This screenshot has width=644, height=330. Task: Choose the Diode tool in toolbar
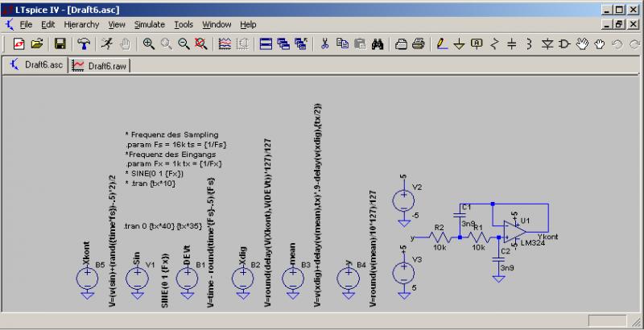547,44
